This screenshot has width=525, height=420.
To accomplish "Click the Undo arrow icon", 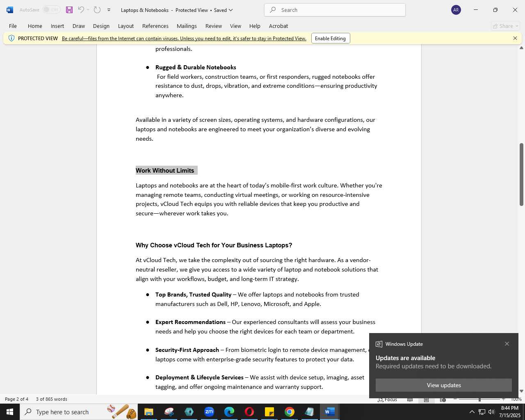I will click(x=81, y=10).
